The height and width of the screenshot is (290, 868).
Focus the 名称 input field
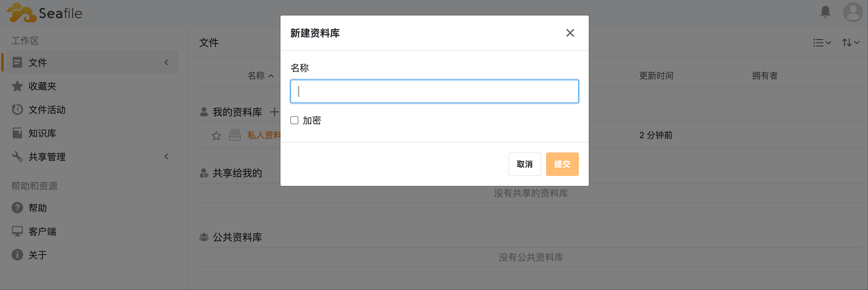434,91
